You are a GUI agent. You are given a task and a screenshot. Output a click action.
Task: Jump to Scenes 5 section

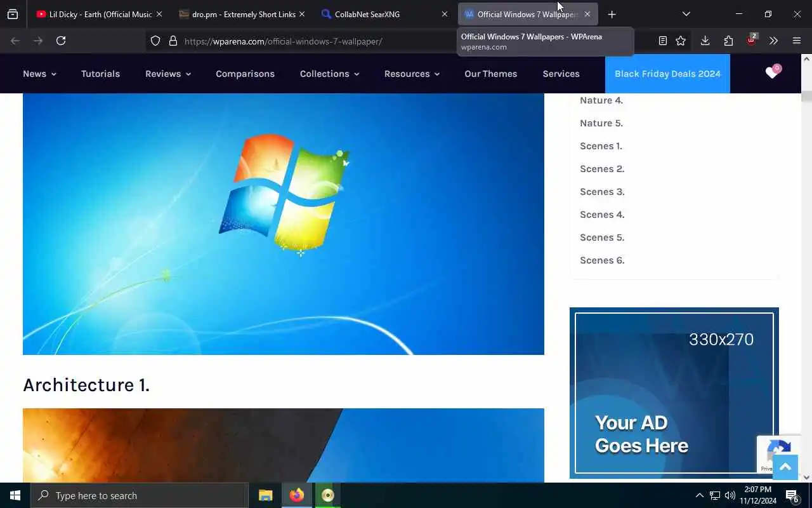point(602,237)
